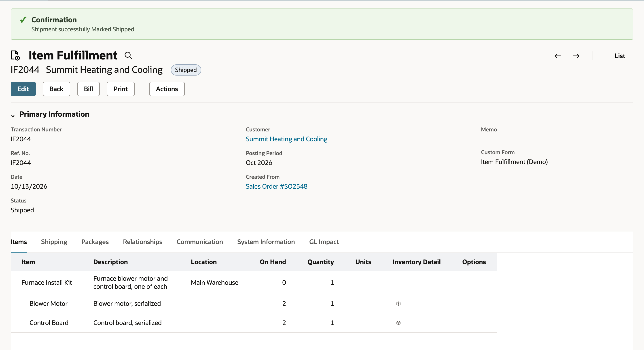This screenshot has width=644, height=350.
Task: Open the Communication tab
Action: tap(199, 242)
